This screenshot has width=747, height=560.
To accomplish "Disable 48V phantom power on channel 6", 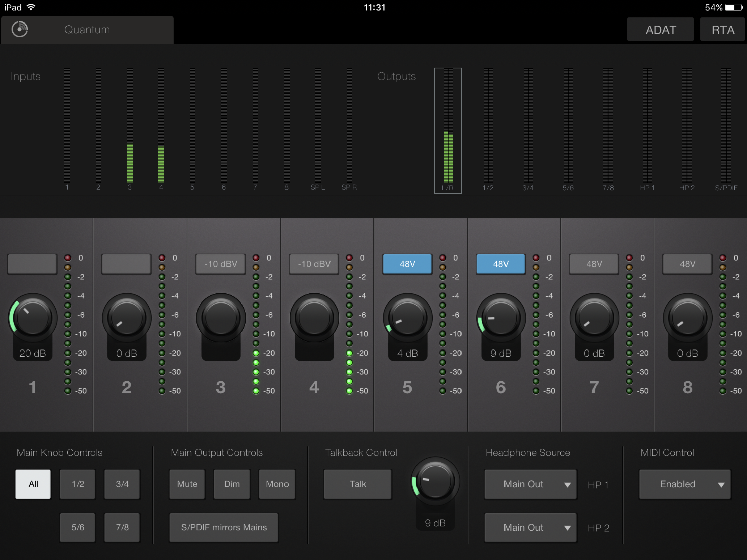I will 501,264.
